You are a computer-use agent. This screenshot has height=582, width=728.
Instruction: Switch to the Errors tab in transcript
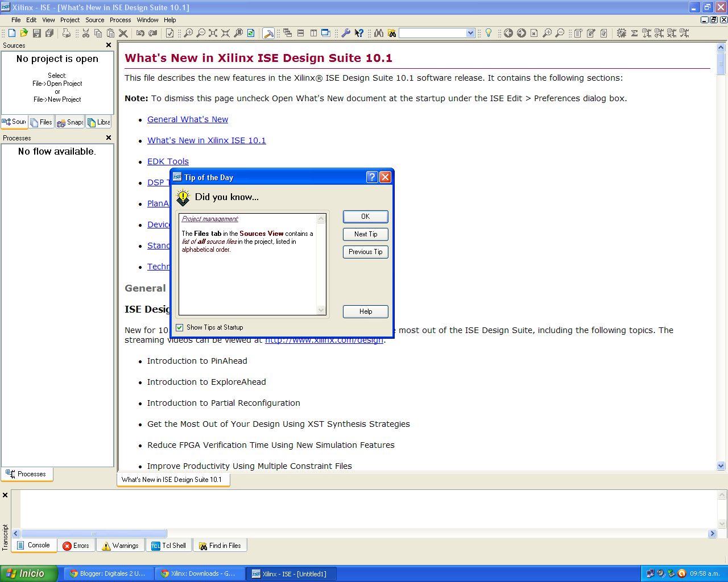click(76, 546)
